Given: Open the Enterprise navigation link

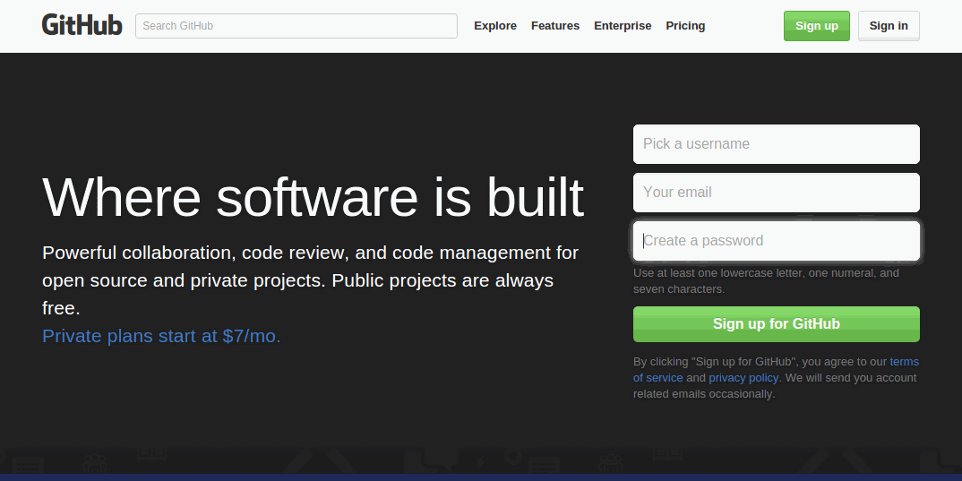Looking at the screenshot, I should tap(622, 26).
